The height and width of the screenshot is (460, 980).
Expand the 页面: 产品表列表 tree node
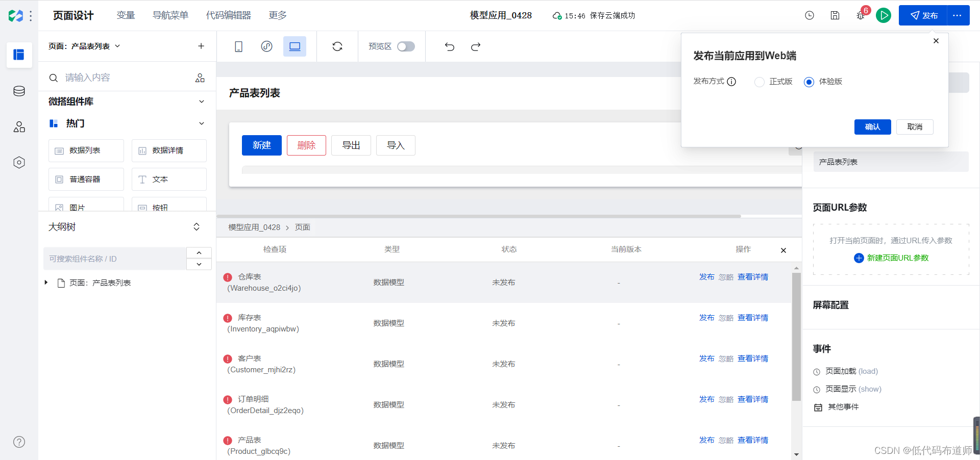pos(46,283)
